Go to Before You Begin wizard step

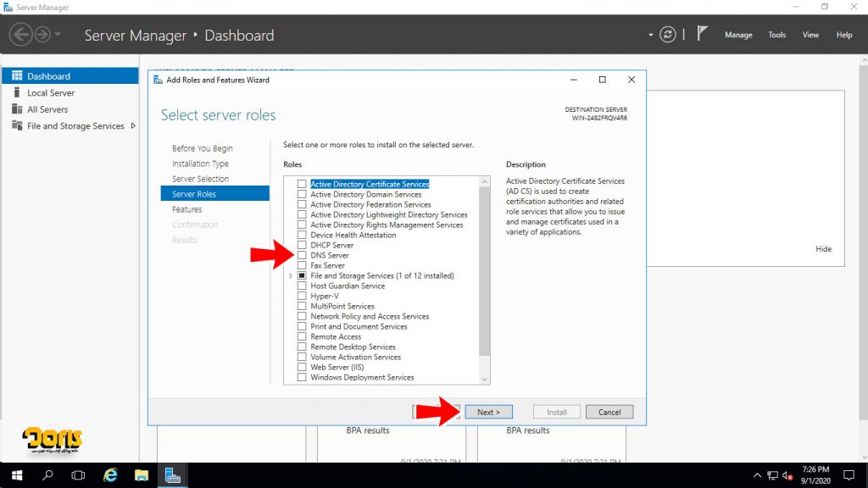point(202,148)
